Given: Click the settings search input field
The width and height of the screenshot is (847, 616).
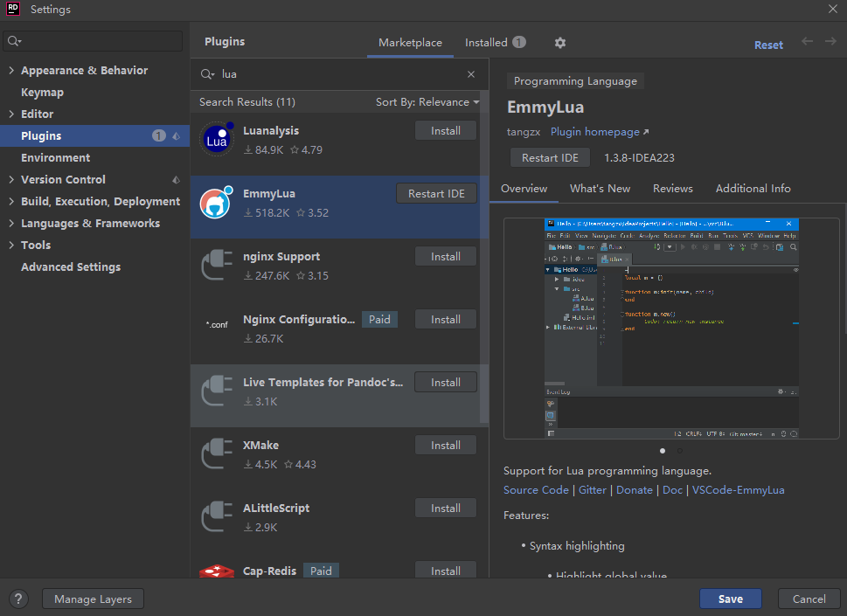Looking at the screenshot, I should [93, 41].
